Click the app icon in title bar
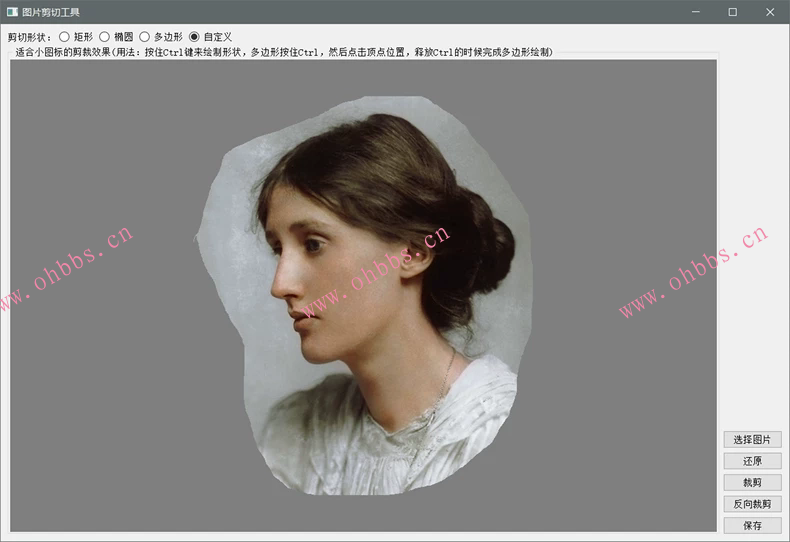The image size is (790, 542). coord(12,12)
